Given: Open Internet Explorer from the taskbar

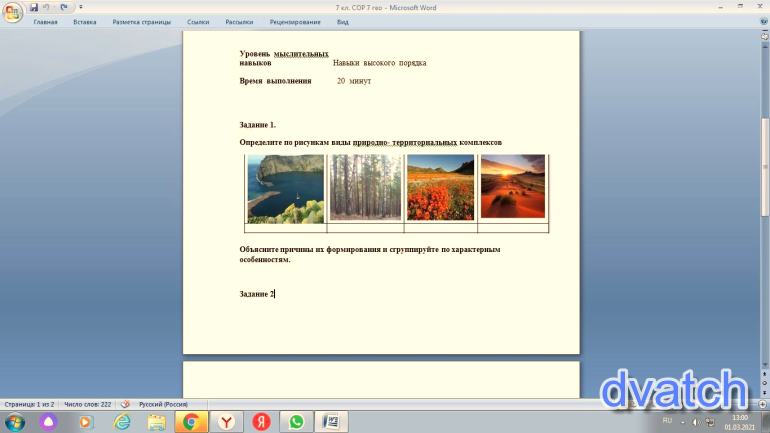Looking at the screenshot, I should point(122,422).
